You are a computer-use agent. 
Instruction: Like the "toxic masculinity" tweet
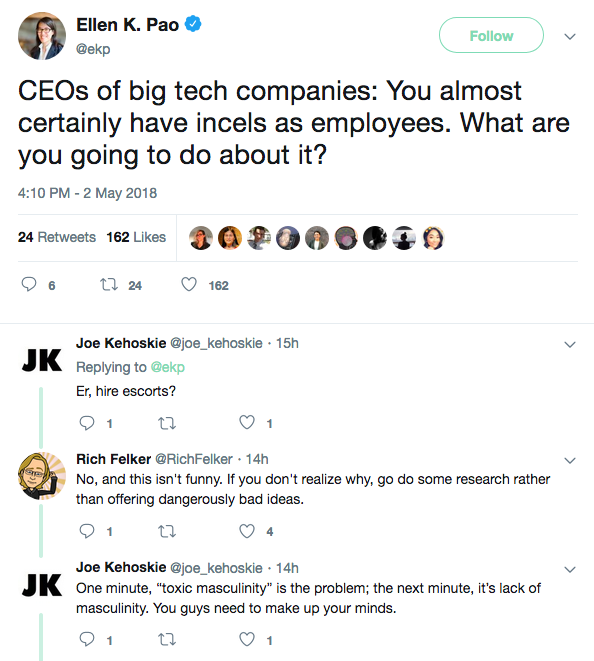pyautogui.click(x=247, y=640)
